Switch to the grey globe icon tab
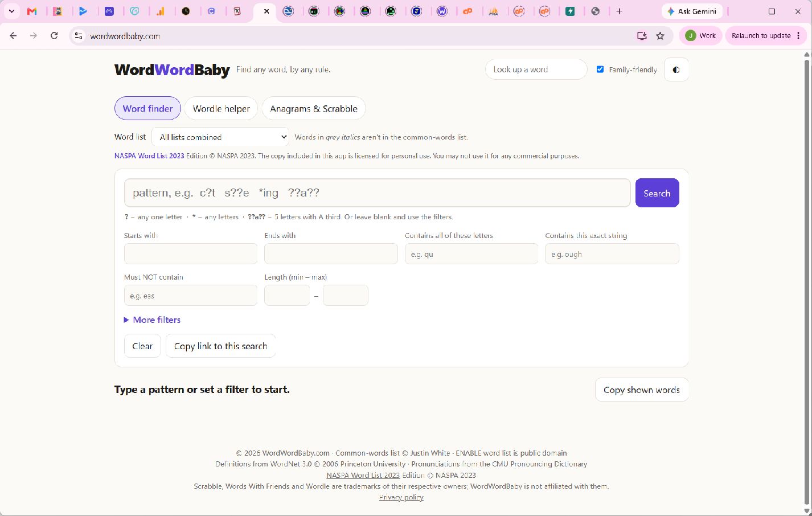Screen dimensions: 812x516 (596, 11)
